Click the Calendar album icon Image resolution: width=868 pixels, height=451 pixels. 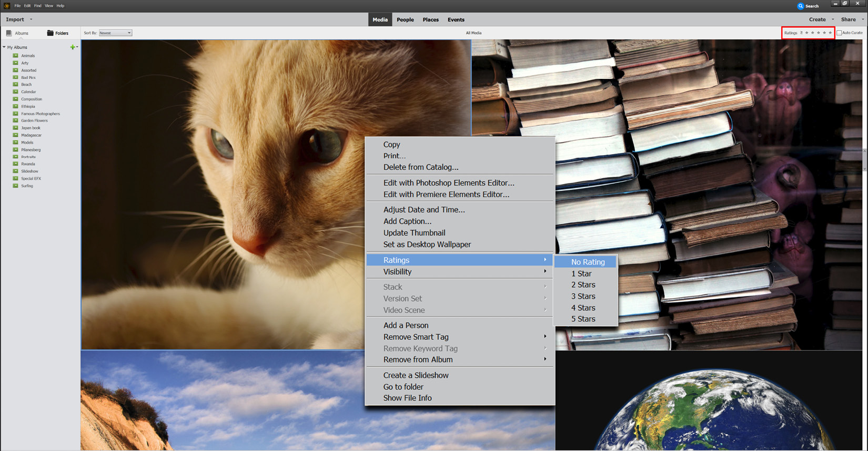click(16, 91)
